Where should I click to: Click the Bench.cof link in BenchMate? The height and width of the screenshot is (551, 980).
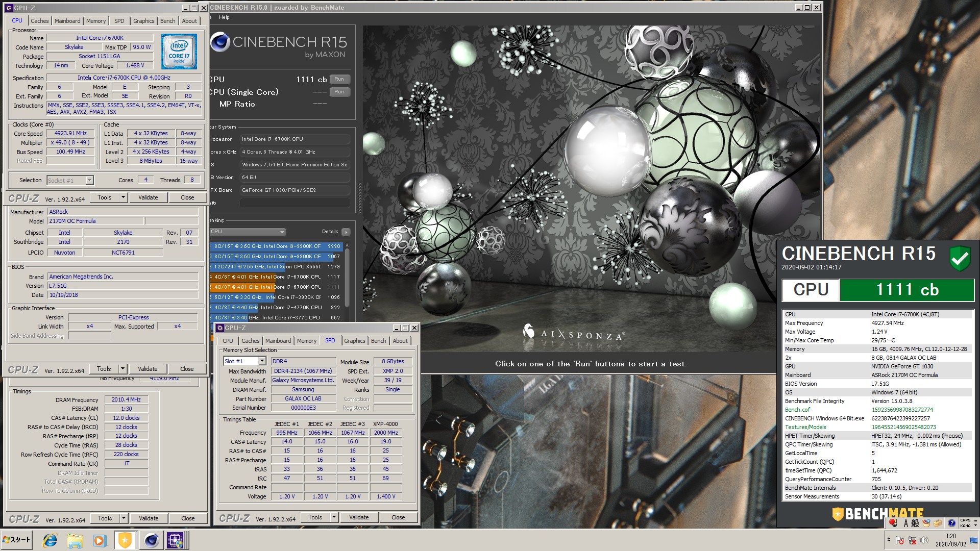[797, 410]
